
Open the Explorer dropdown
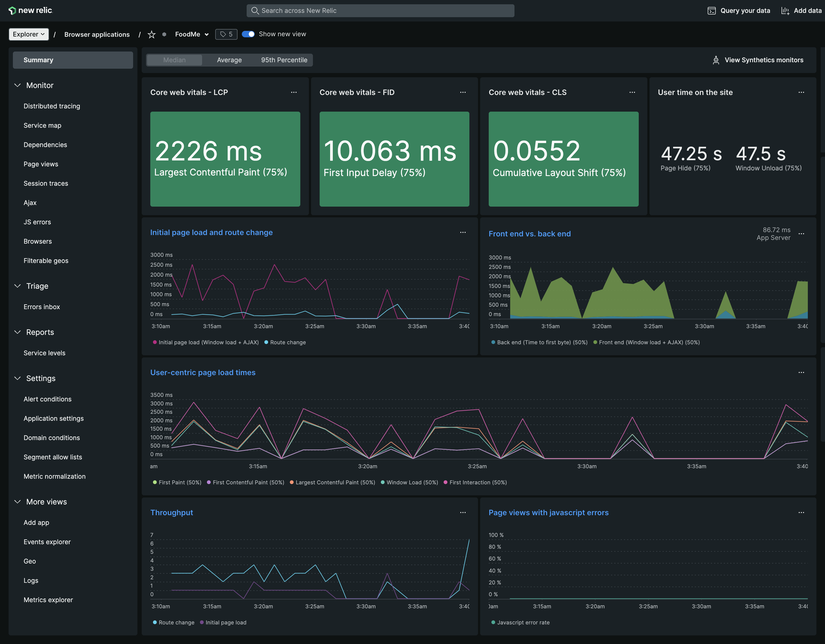coord(29,34)
